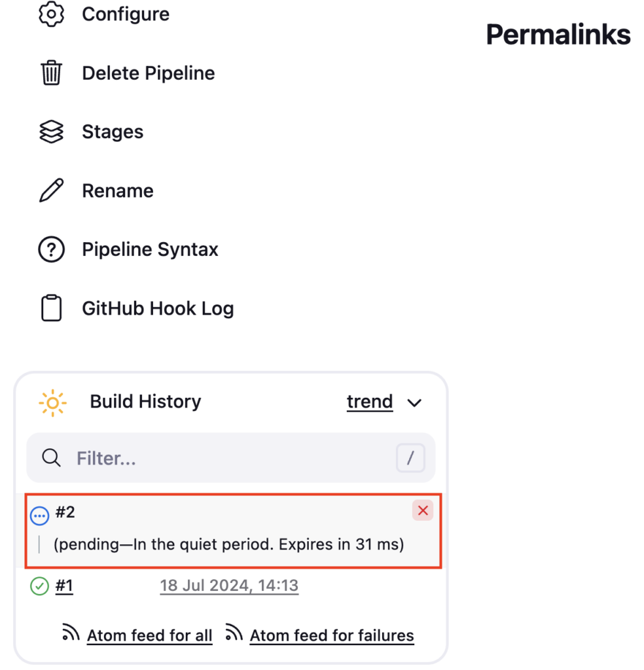Click the Rename pencil icon
The width and height of the screenshot is (644, 670).
point(51,190)
